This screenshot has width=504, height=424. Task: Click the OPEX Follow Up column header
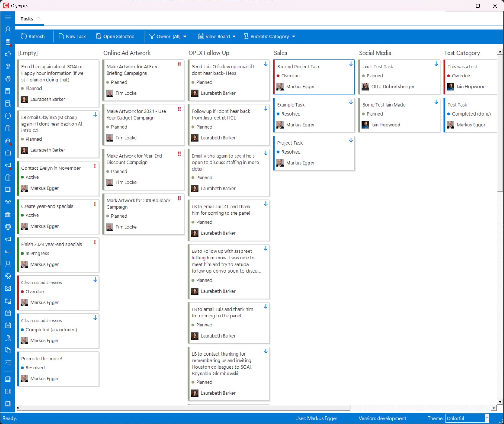(209, 53)
